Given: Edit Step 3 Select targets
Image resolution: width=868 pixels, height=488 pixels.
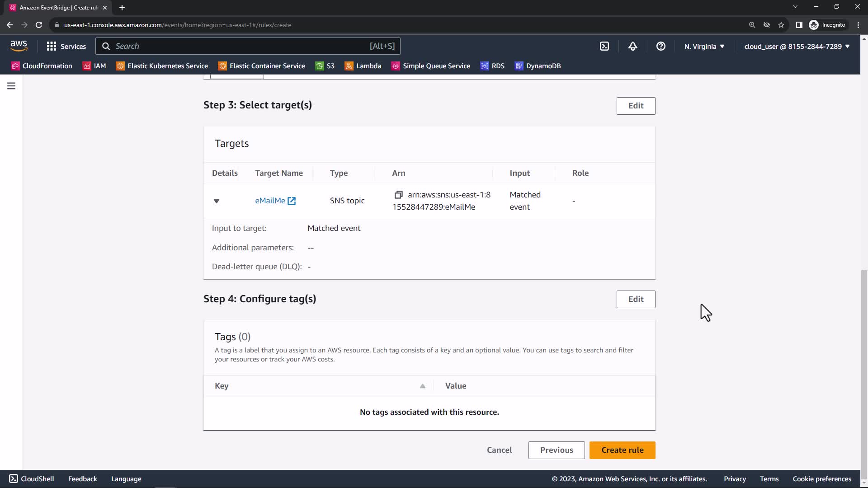Looking at the screenshot, I should point(636,106).
